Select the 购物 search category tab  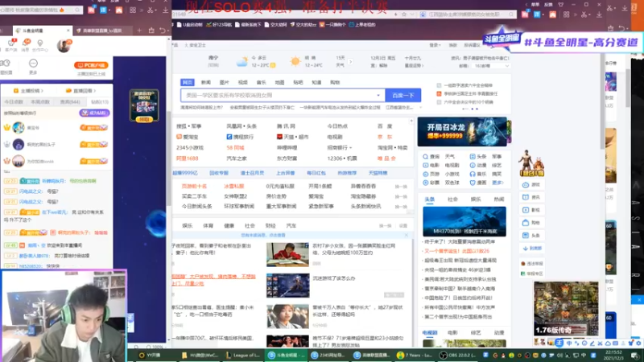point(335,83)
